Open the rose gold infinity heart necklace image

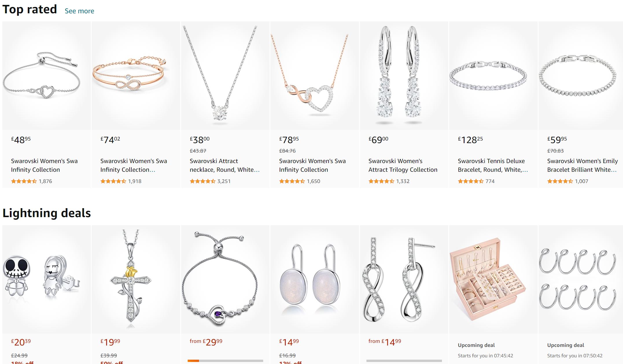pos(315,76)
